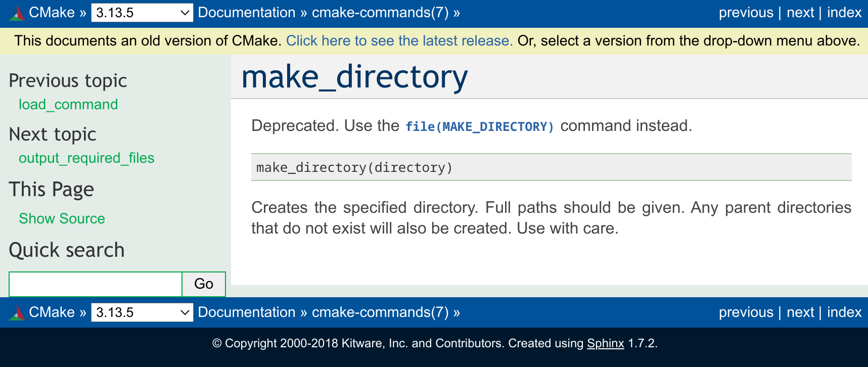Navigate to the load_command previous topic
The image size is (868, 367).
tap(67, 105)
